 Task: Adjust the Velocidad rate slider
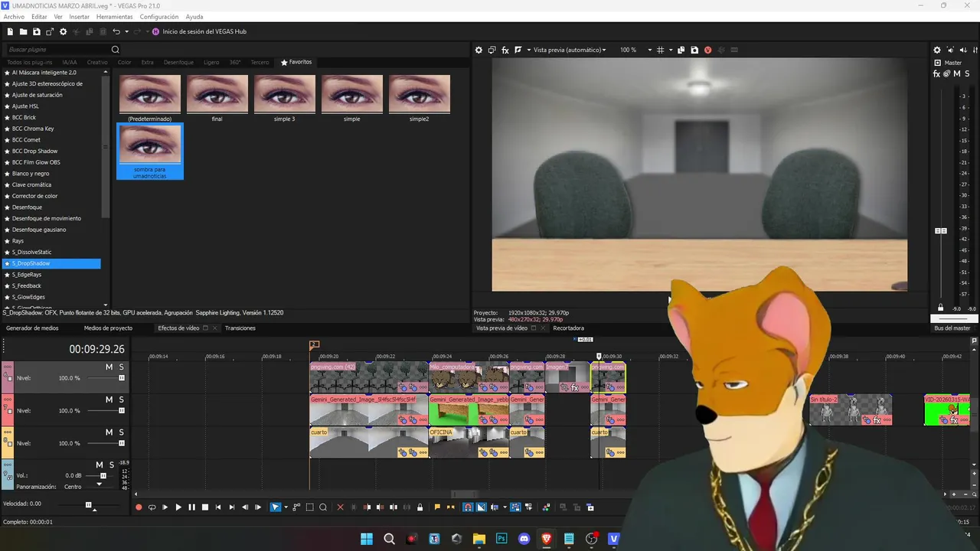click(x=89, y=504)
